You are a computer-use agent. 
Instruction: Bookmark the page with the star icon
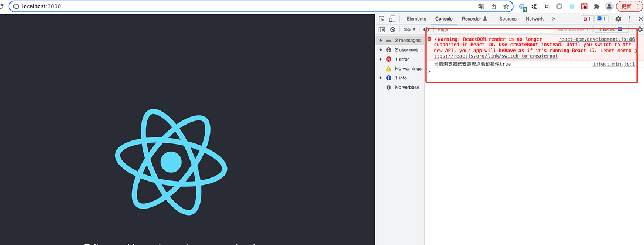tap(506, 6)
